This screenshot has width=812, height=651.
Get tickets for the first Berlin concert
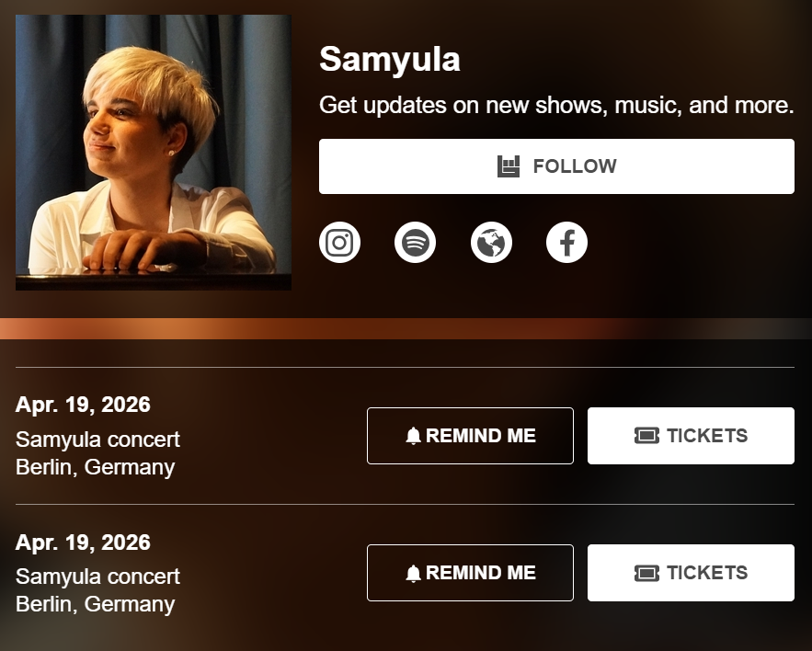(x=691, y=436)
